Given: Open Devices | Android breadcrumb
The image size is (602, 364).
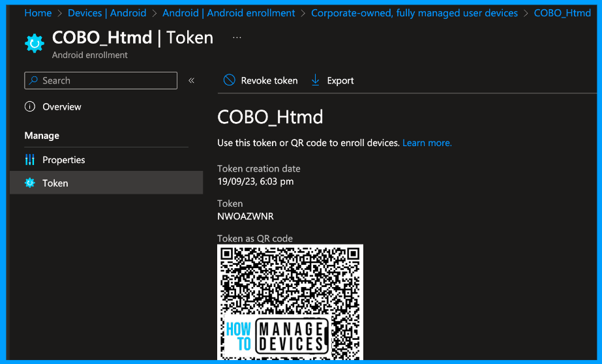Looking at the screenshot, I should pos(107,13).
